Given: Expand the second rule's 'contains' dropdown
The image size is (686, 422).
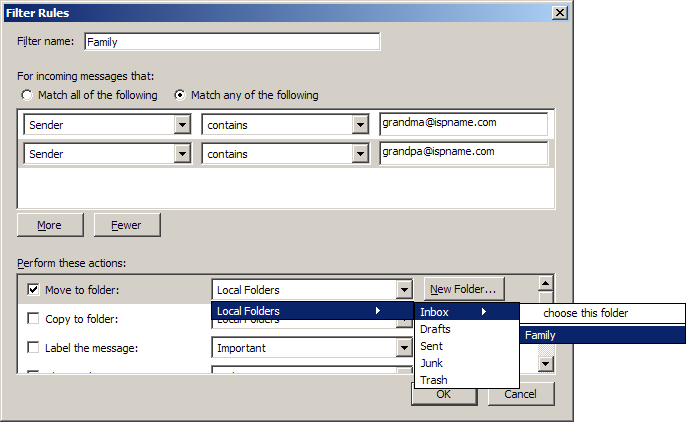Looking at the screenshot, I should [x=361, y=154].
